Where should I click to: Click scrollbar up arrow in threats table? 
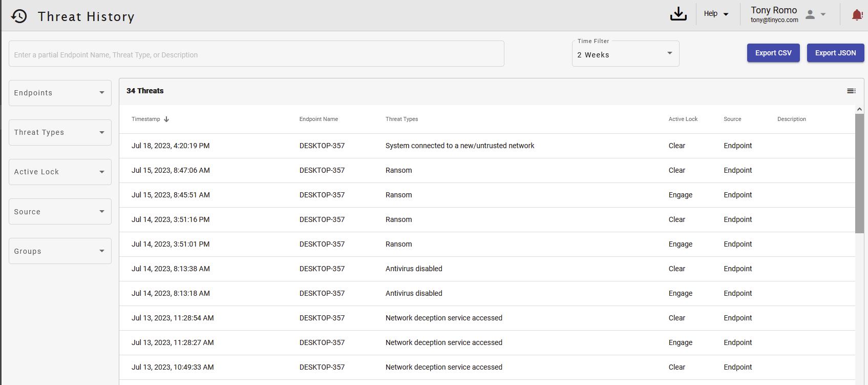(x=859, y=109)
